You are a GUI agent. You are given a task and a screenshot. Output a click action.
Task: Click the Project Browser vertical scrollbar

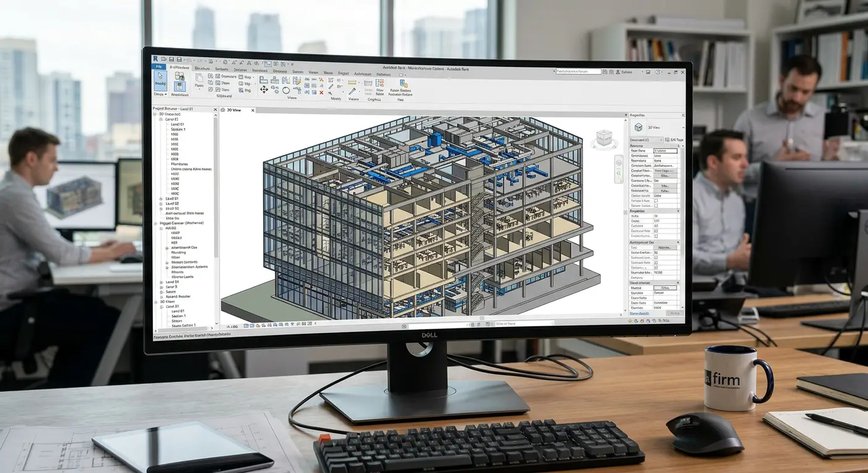pyautogui.click(x=216, y=185)
